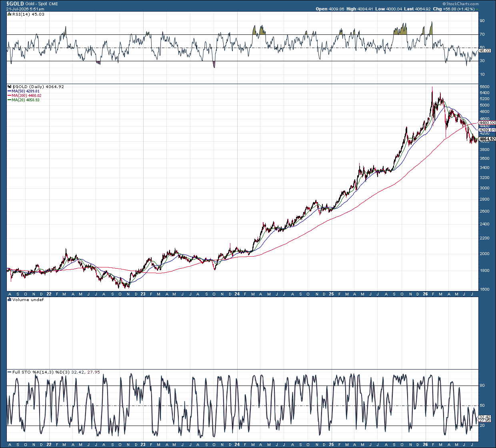This screenshot has width=496, height=448.
Task: Click the 45.03 RSI value tag
Action: (x=484, y=51)
